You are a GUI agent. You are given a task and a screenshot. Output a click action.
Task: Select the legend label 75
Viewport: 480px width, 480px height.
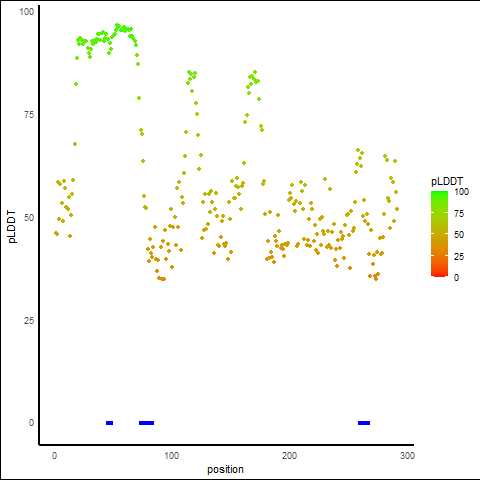(459, 214)
